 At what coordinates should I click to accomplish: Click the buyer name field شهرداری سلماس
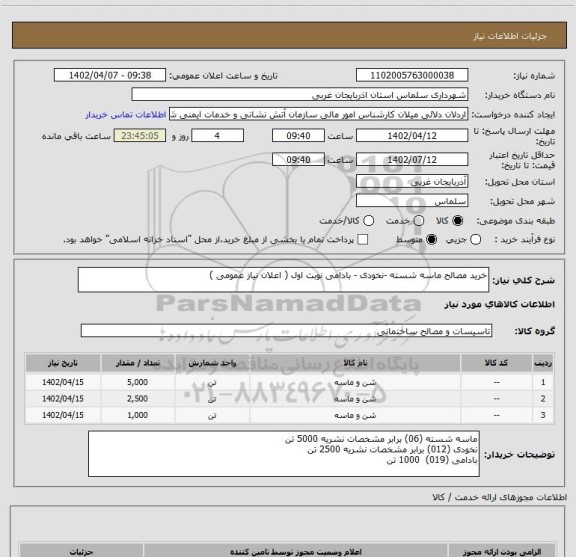(300, 95)
